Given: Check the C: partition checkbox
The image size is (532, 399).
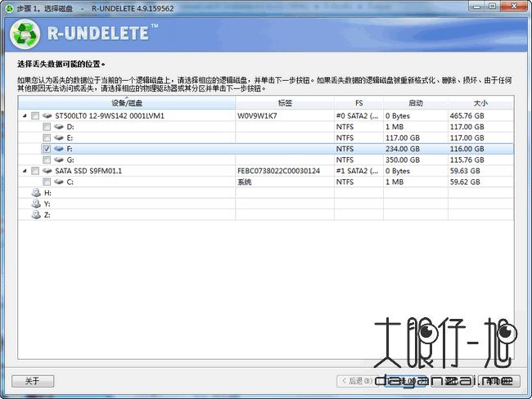Looking at the screenshot, I should pyautogui.click(x=47, y=182).
